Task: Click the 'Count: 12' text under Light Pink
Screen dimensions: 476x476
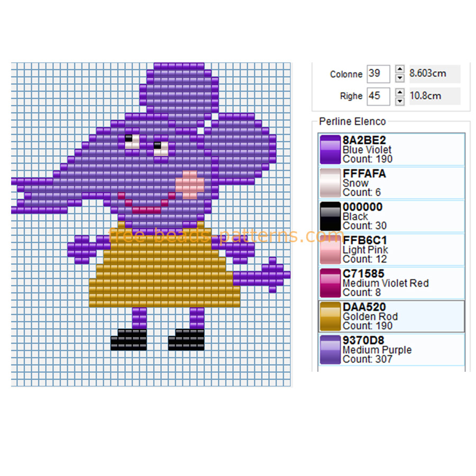Action: tap(364, 259)
